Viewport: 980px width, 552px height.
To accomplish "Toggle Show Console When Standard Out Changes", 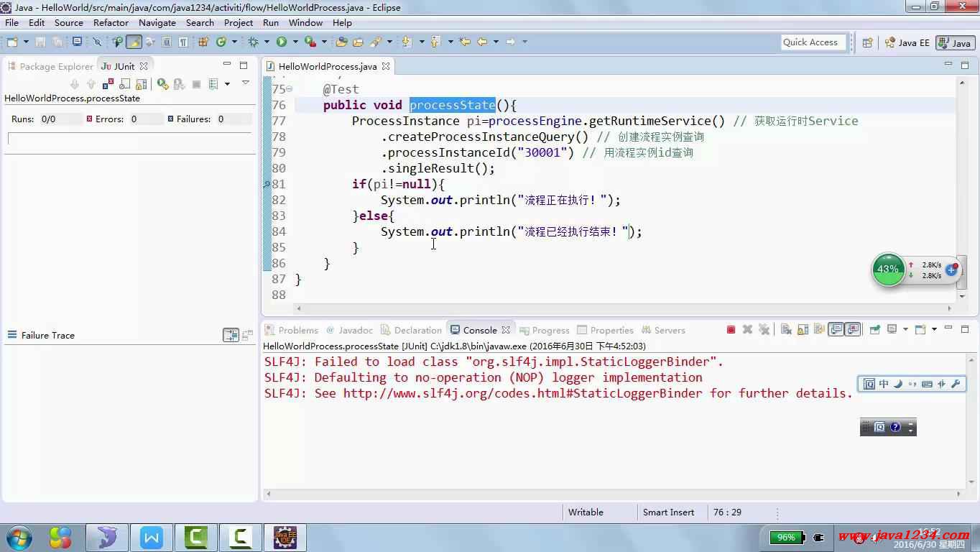I will pos(836,329).
